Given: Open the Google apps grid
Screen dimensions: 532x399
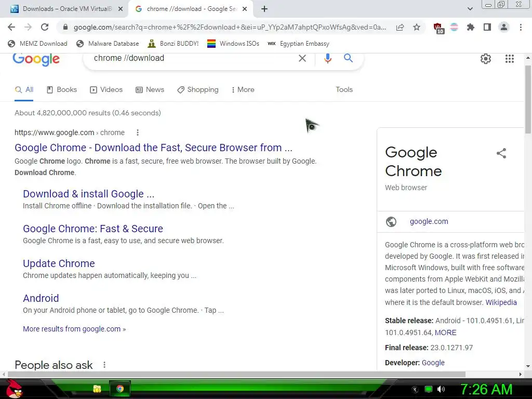Looking at the screenshot, I should click(x=510, y=59).
